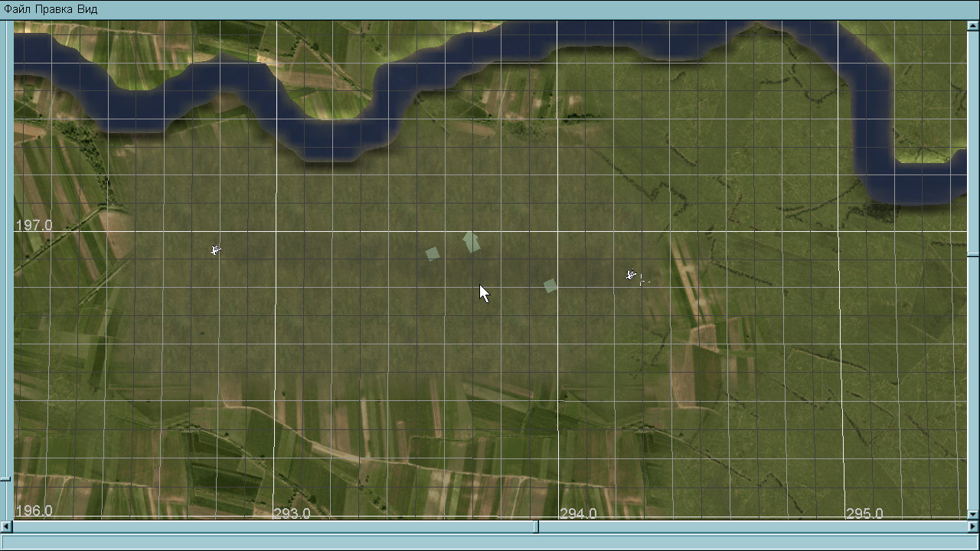Viewport: 980px width, 551px height.
Task: Select the square object left of the arrow-shaped building
Action: coord(433,253)
